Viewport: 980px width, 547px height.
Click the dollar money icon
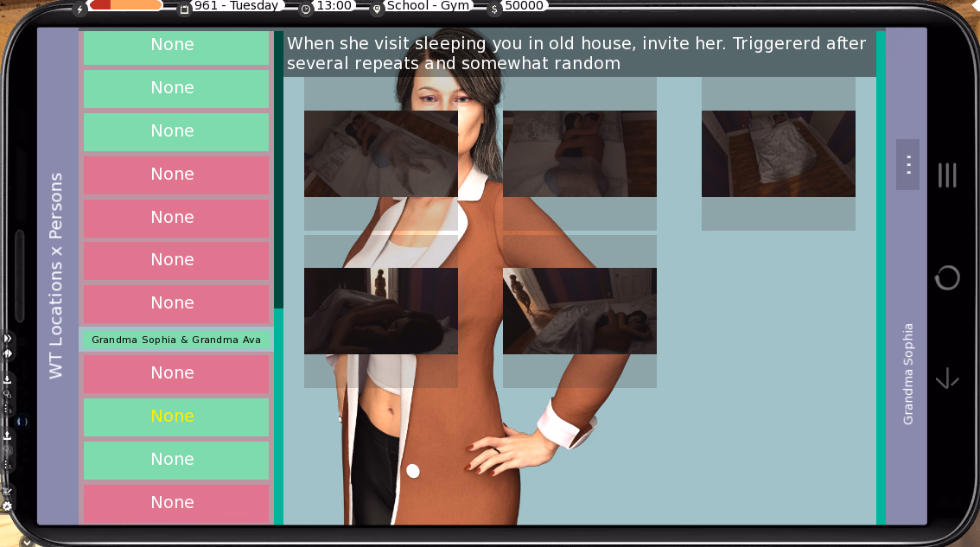coord(494,9)
